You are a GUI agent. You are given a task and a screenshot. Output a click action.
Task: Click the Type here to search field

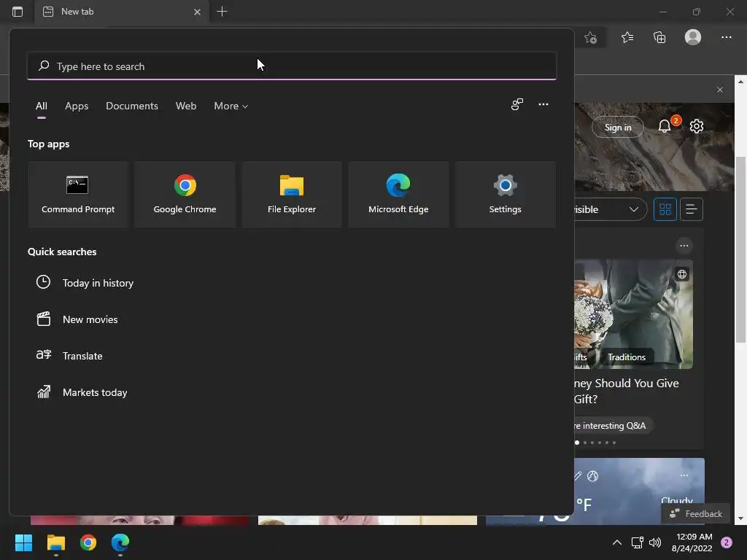pyautogui.click(x=292, y=66)
